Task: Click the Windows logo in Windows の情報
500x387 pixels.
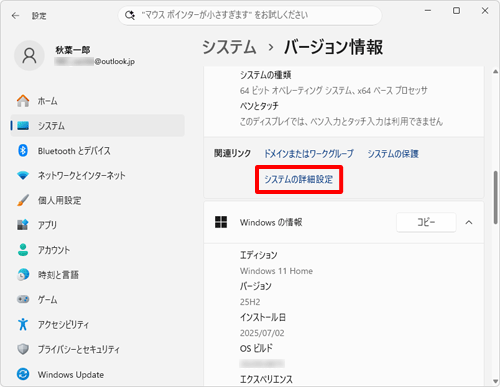Action: [221, 222]
